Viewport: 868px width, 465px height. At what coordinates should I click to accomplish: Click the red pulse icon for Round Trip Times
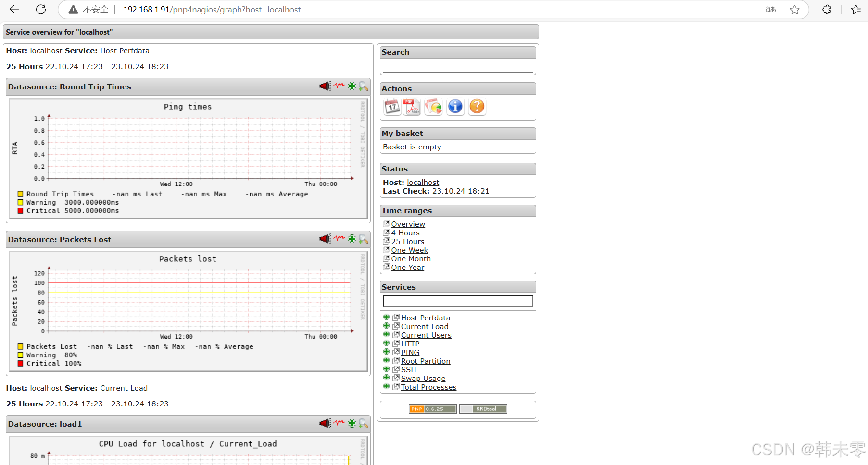(340, 86)
